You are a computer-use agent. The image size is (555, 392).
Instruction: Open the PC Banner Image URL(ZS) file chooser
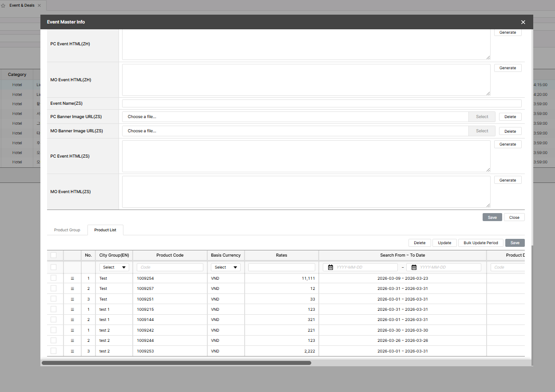[295, 117]
